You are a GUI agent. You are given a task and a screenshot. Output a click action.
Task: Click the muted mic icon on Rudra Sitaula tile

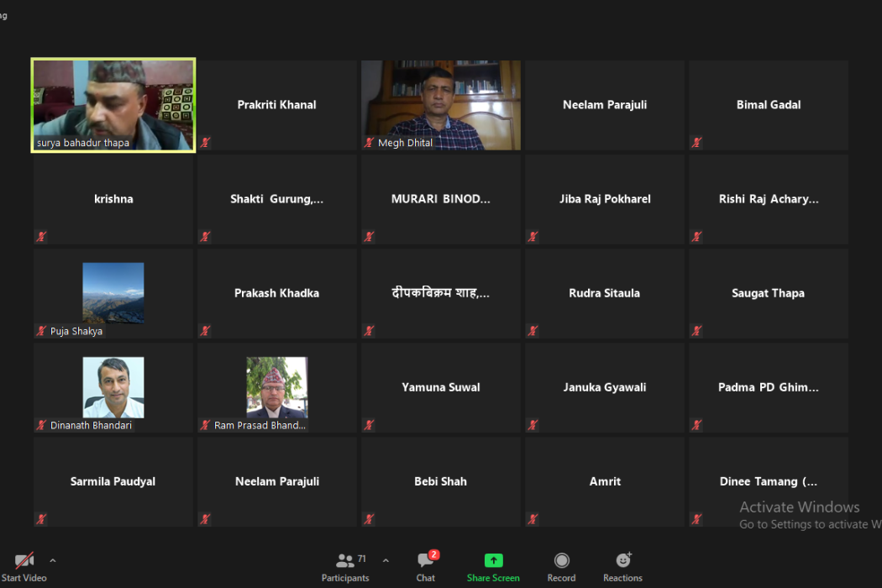tap(533, 331)
